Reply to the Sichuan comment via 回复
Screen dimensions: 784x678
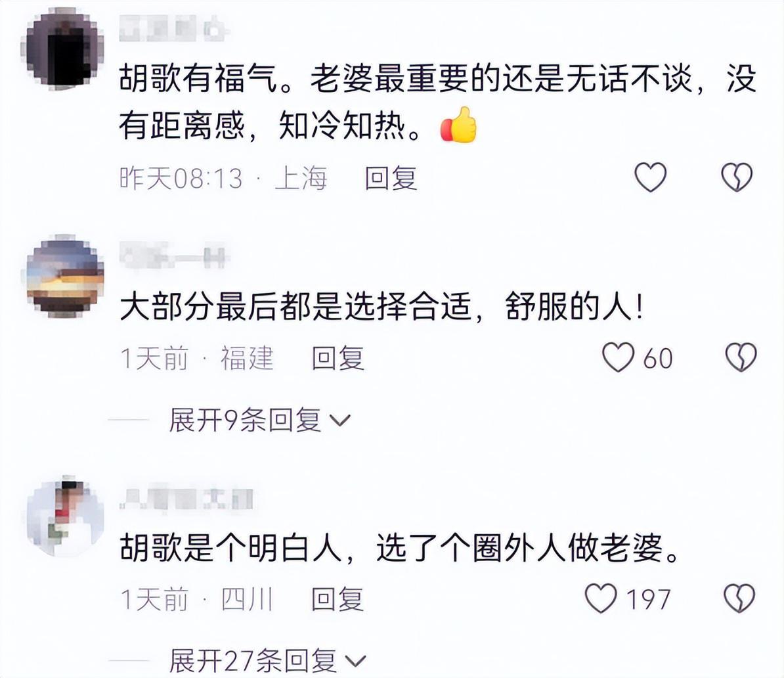click(337, 599)
